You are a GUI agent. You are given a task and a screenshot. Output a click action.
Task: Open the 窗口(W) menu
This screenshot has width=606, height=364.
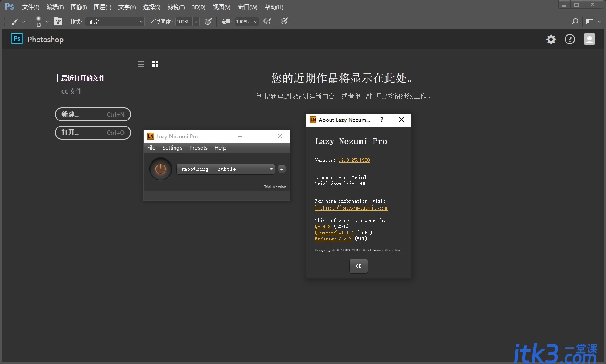click(248, 7)
